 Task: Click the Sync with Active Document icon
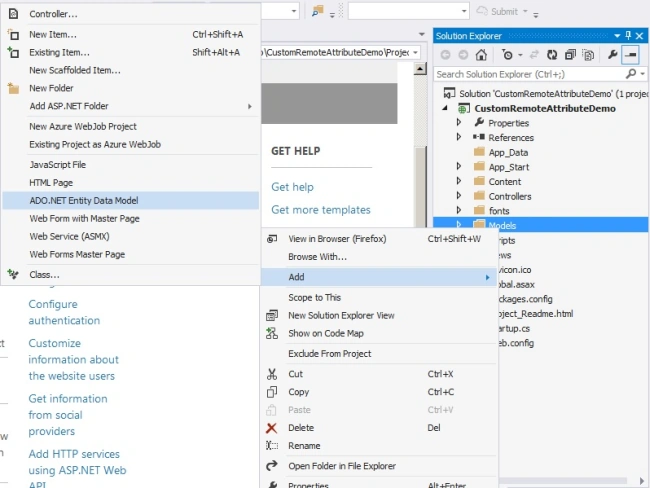tap(534, 55)
